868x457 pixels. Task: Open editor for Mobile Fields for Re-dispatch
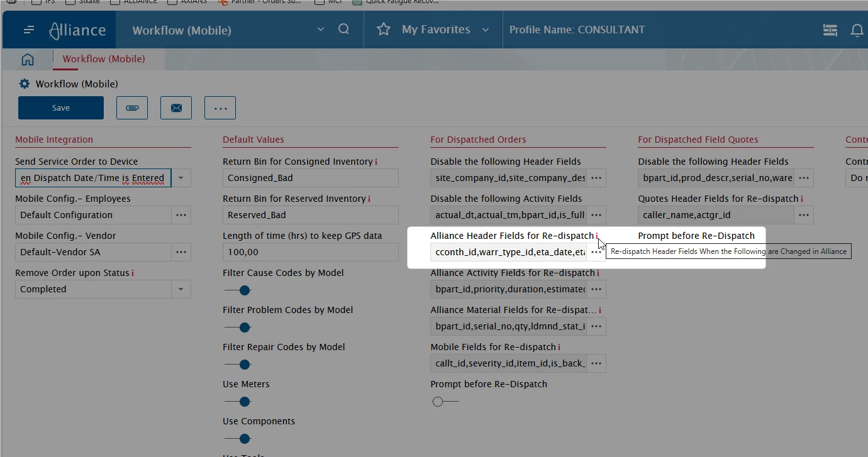point(596,363)
